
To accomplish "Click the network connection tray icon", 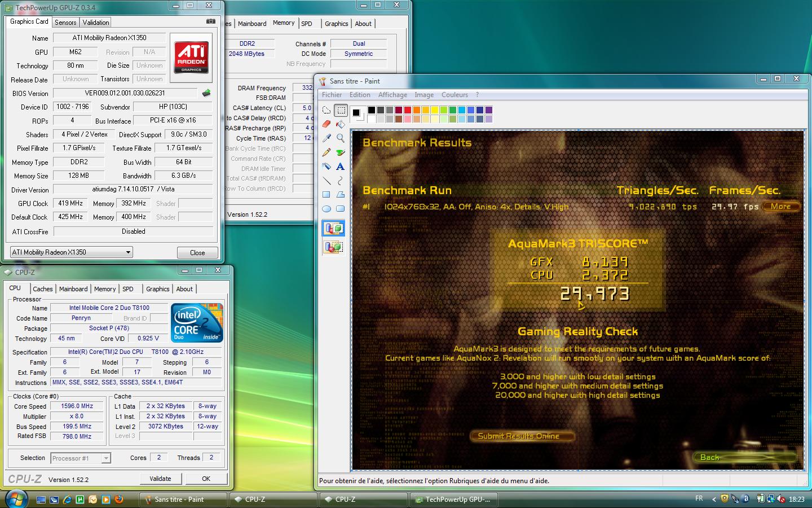I will (771, 499).
